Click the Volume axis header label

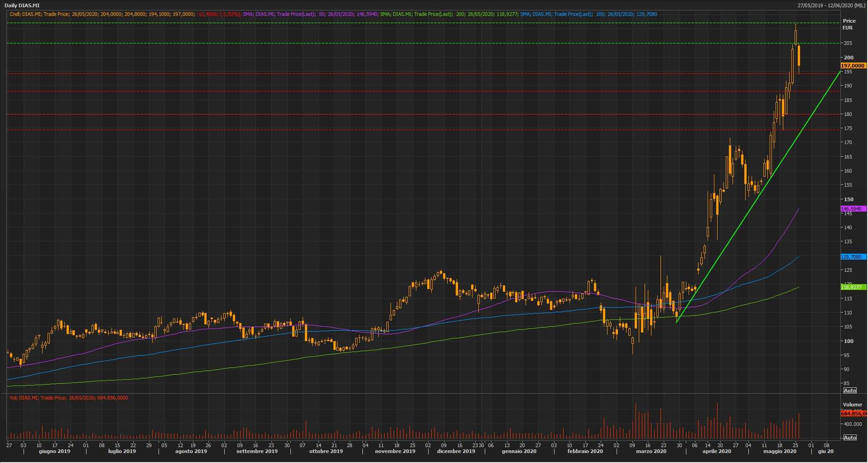(x=852, y=405)
